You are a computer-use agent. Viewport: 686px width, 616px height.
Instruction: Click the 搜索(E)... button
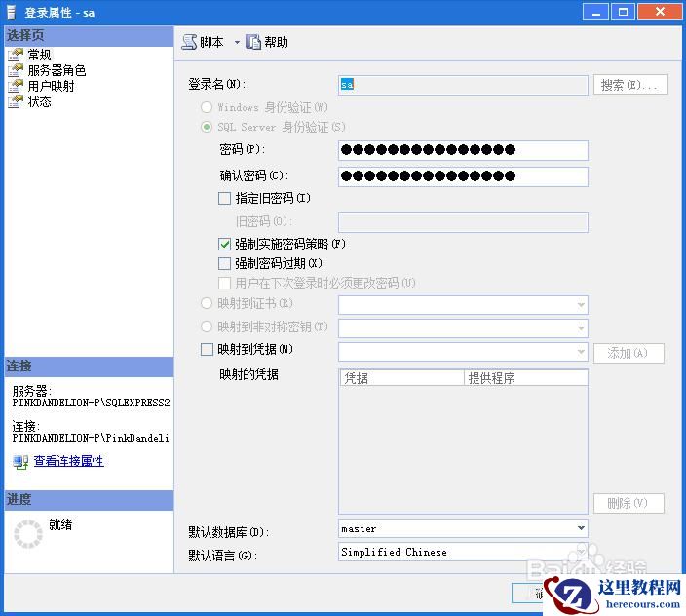(630, 85)
